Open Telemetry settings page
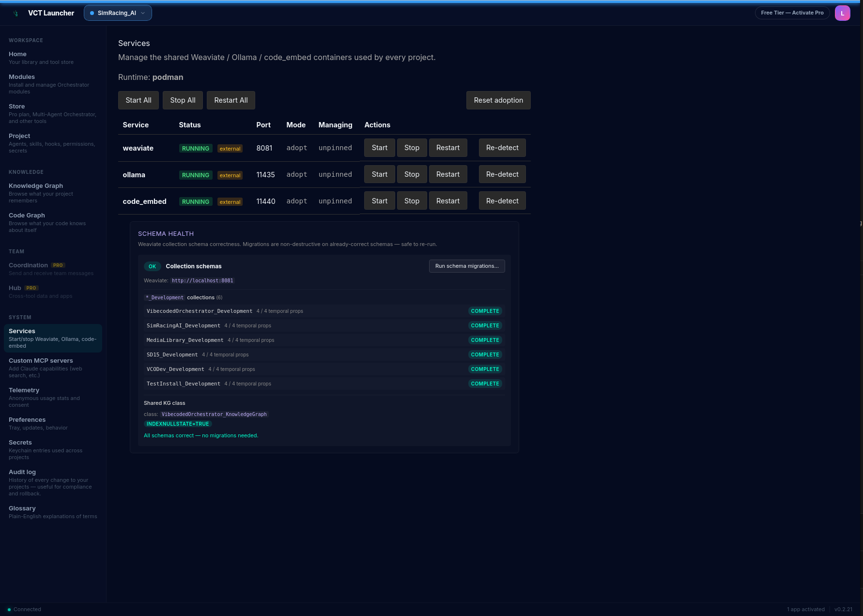This screenshot has height=616, width=863. click(53, 398)
